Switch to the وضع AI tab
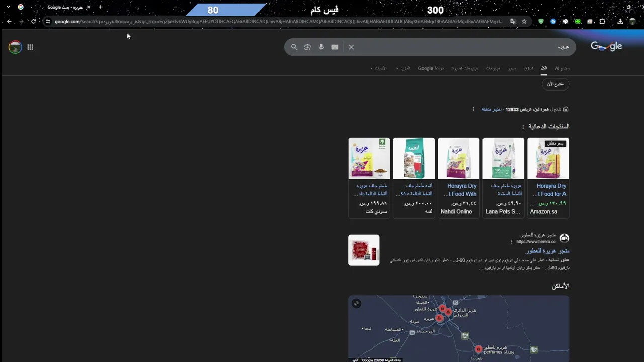 click(x=562, y=68)
